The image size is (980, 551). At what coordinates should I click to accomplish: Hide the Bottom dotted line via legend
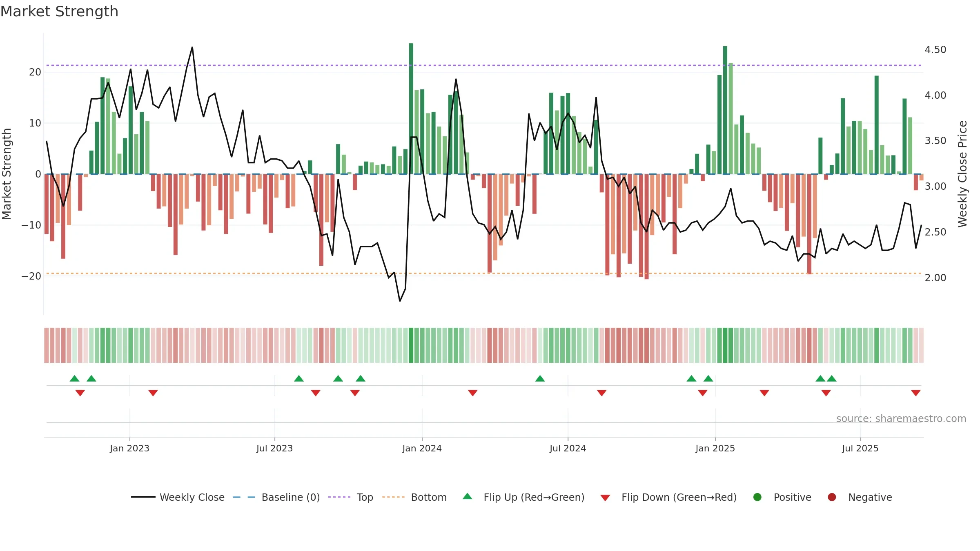coord(414,497)
